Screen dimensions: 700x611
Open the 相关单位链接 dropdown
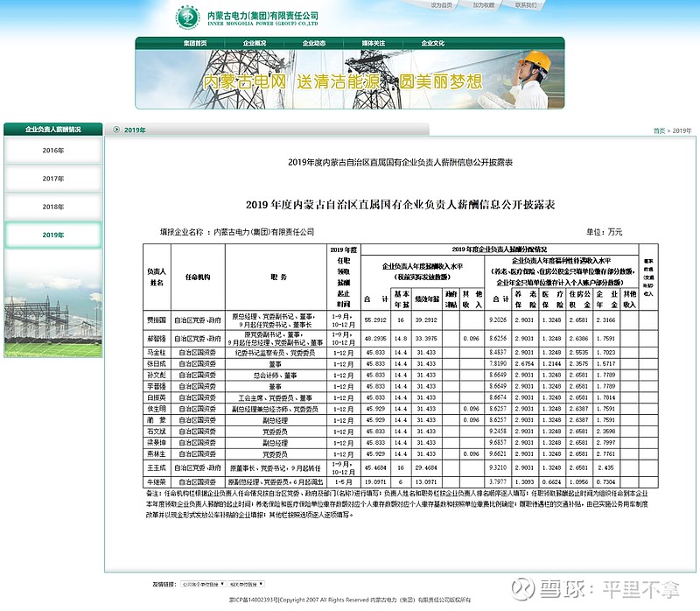pos(247,584)
